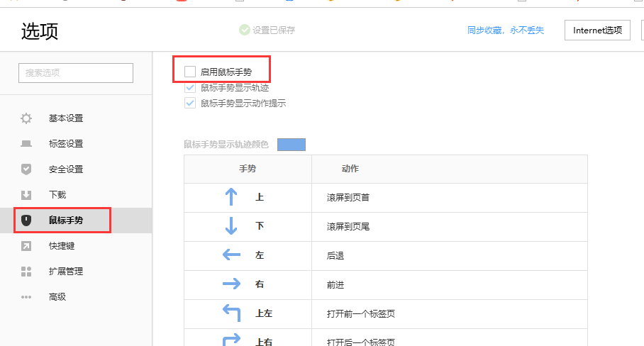Enable the 启用鼠标手势 checkbox
Image resolution: width=644 pixels, height=346 pixels.
190,72
